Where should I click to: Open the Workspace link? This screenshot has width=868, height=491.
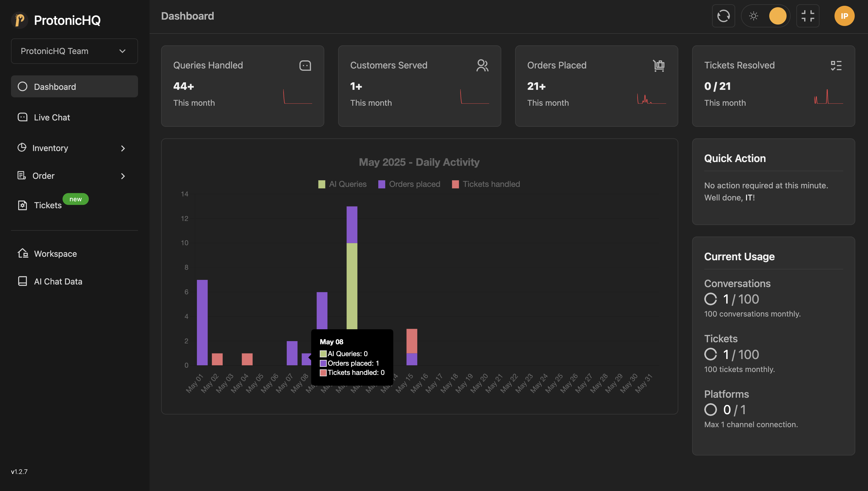[55, 254]
